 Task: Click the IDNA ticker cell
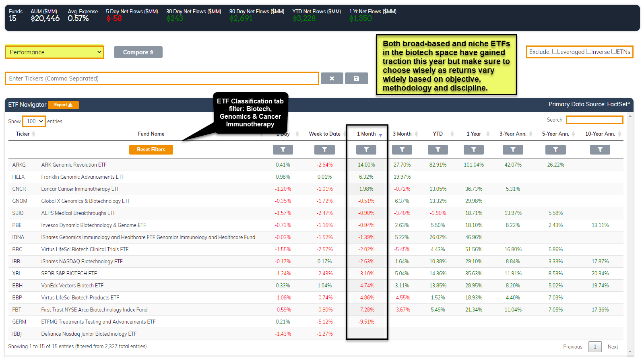[18, 237]
